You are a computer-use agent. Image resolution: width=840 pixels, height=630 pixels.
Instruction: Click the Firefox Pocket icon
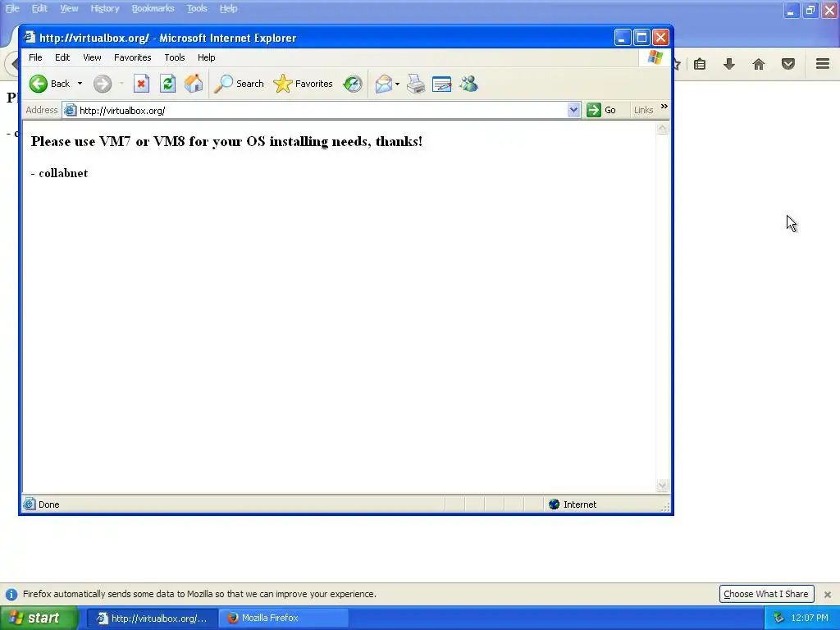coord(788,64)
